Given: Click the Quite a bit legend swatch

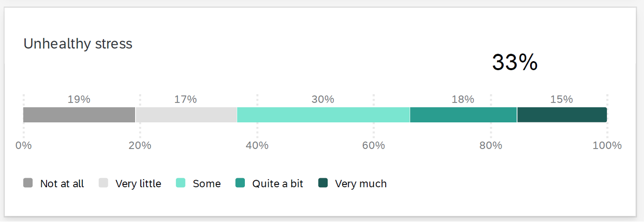Looking at the screenshot, I should [x=240, y=183].
